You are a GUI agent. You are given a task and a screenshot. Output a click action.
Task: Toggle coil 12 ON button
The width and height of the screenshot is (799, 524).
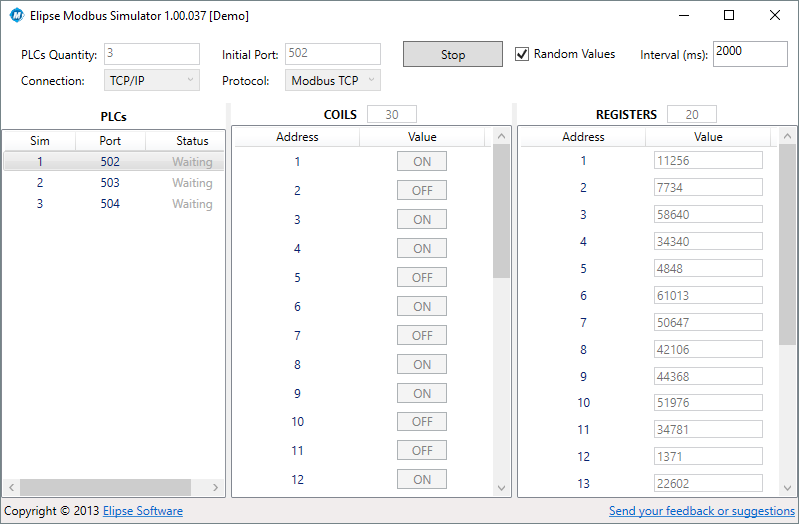click(422, 480)
